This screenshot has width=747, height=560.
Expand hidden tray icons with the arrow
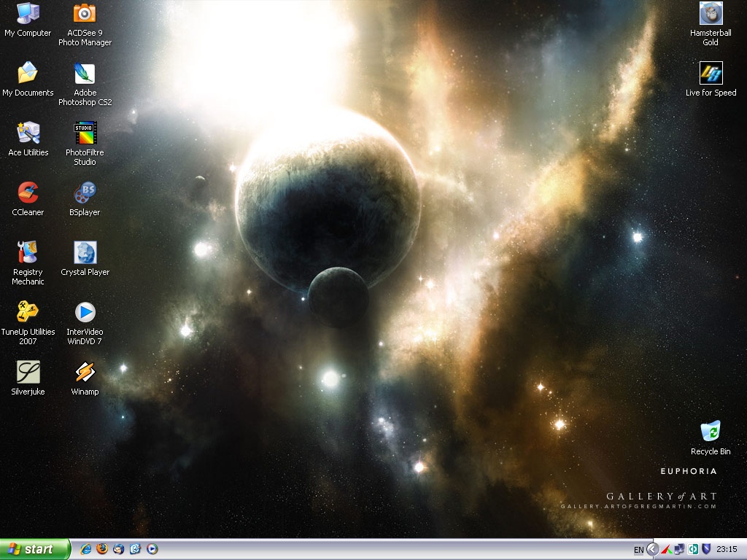point(653,550)
